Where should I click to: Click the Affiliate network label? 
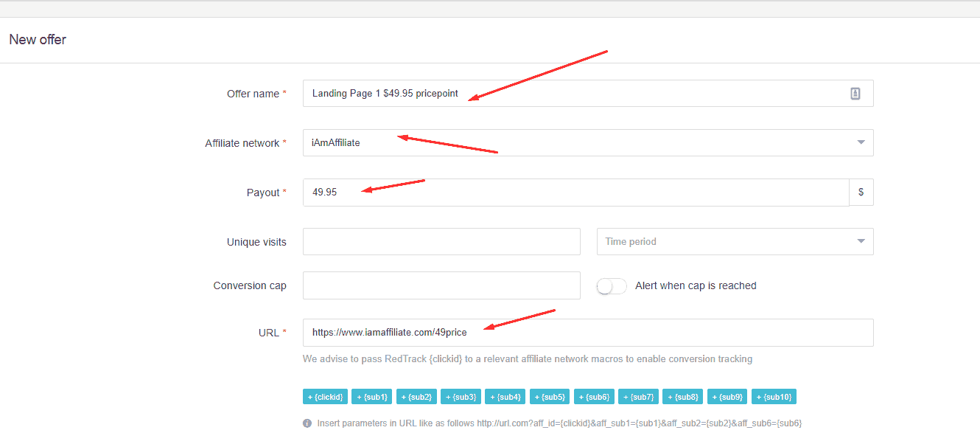point(242,143)
